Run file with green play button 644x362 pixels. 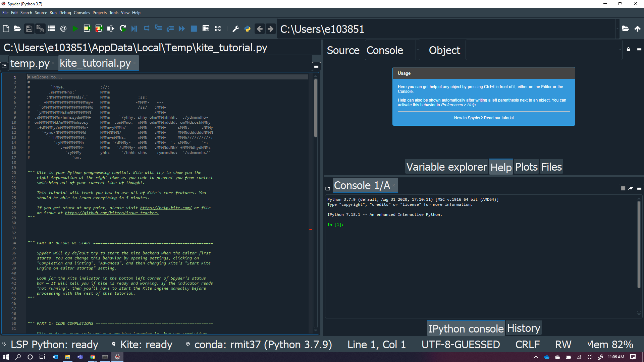tap(75, 29)
